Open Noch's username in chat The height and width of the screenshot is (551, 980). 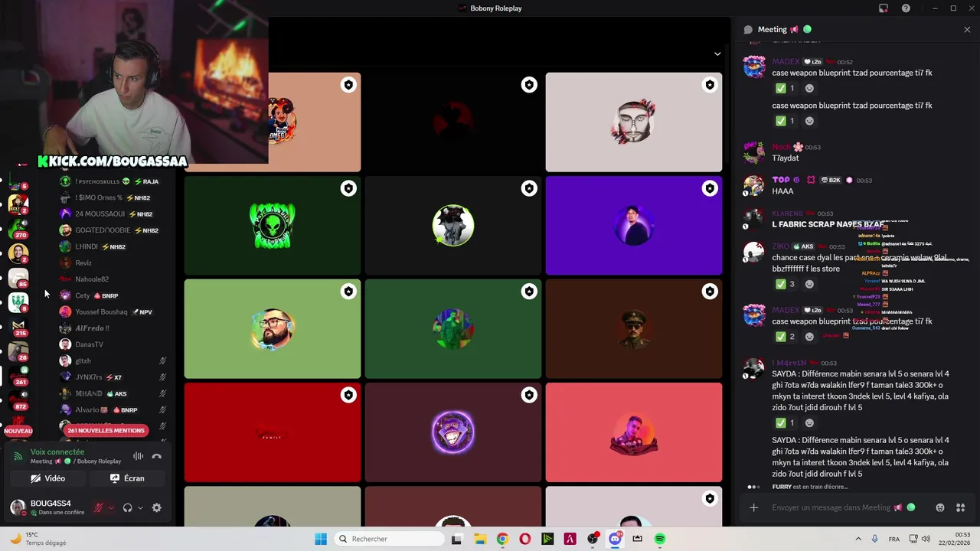coord(781,147)
